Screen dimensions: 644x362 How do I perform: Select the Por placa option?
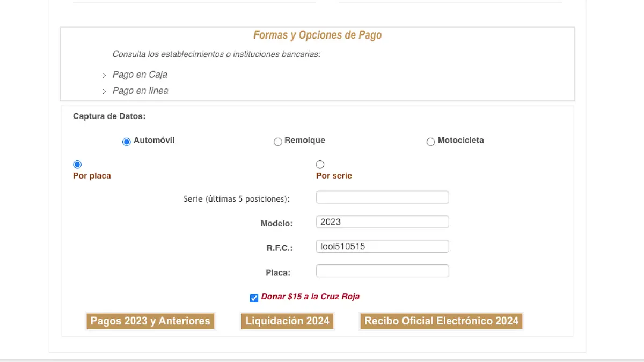point(77,164)
